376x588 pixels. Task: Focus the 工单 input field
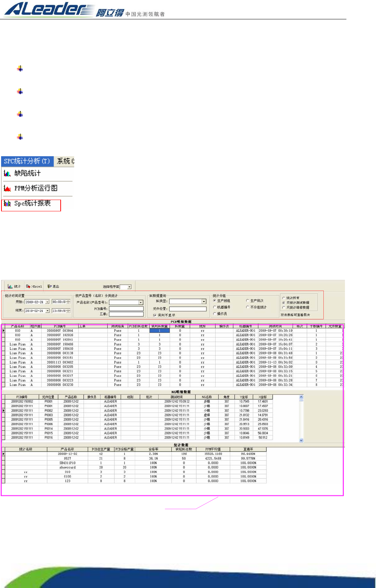pyautogui.click(x=126, y=314)
